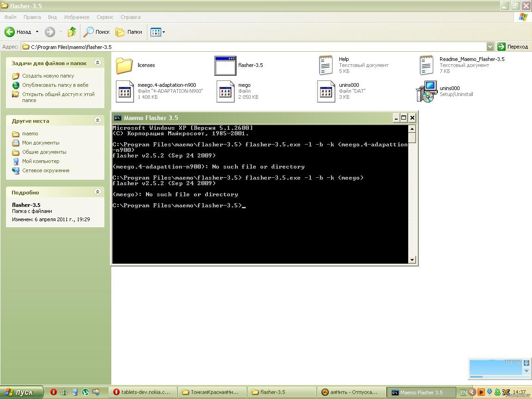Click the Переход go button
This screenshot has height=399, width=532.
tap(512, 47)
